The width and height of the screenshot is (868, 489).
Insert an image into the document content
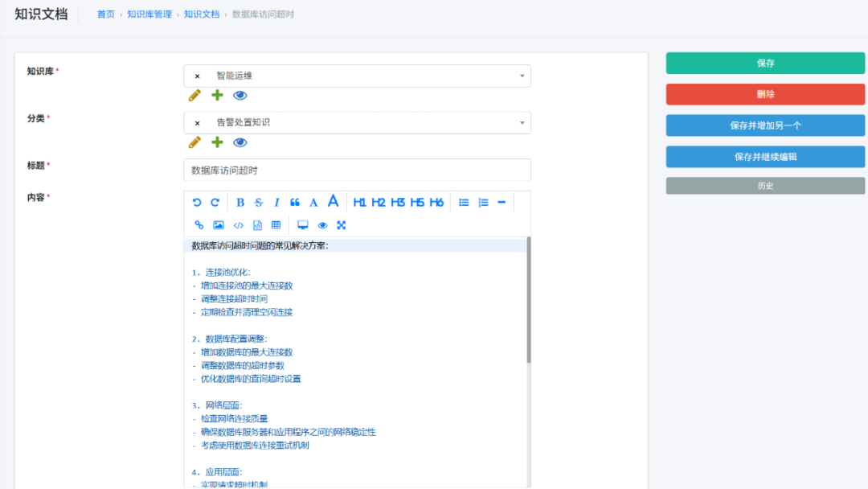(x=218, y=224)
